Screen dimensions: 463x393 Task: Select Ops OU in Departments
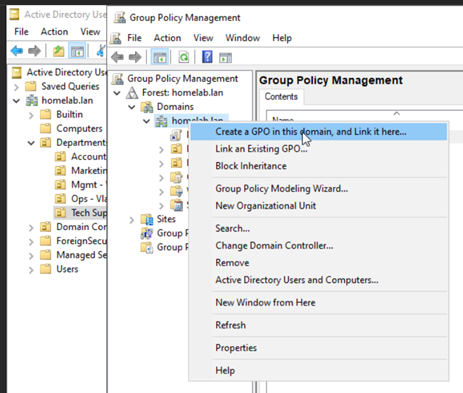pyautogui.click(x=89, y=199)
